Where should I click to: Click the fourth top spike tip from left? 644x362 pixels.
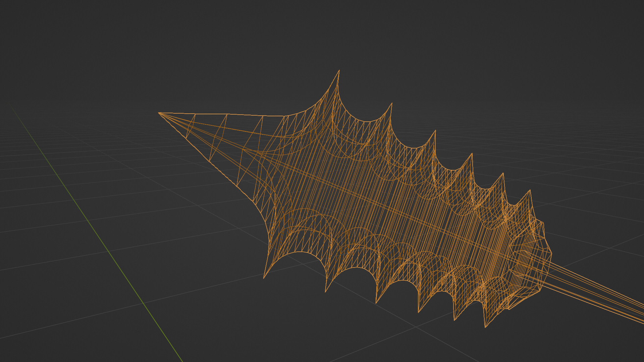[x=472, y=154]
